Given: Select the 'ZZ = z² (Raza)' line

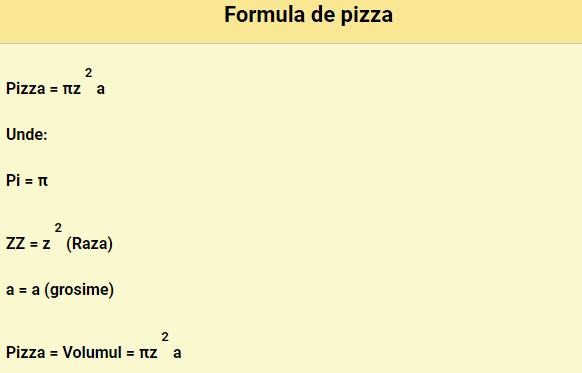Looking at the screenshot, I should coord(59,238).
